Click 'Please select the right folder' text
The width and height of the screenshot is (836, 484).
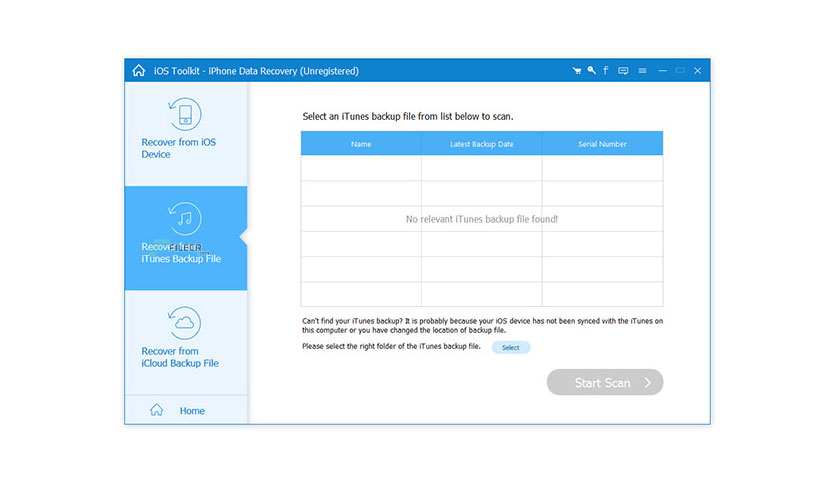391,346
